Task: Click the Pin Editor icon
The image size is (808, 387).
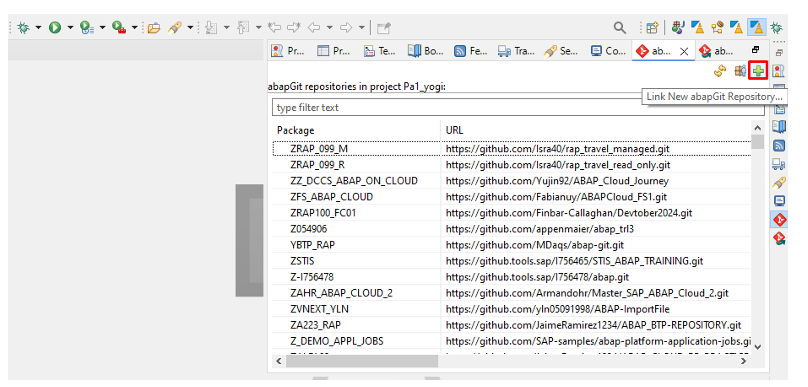Action: (383, 27)
